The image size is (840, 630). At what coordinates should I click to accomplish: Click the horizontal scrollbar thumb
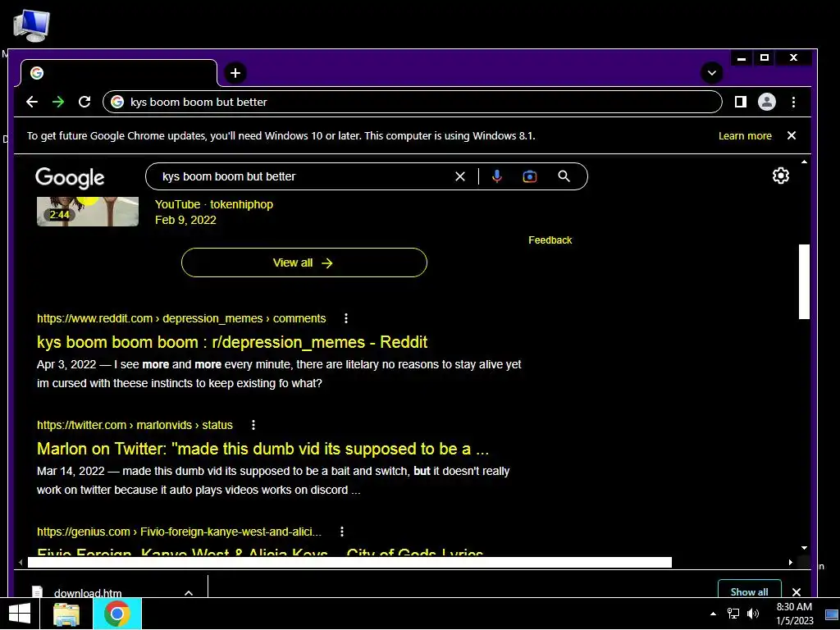[349, 562]
